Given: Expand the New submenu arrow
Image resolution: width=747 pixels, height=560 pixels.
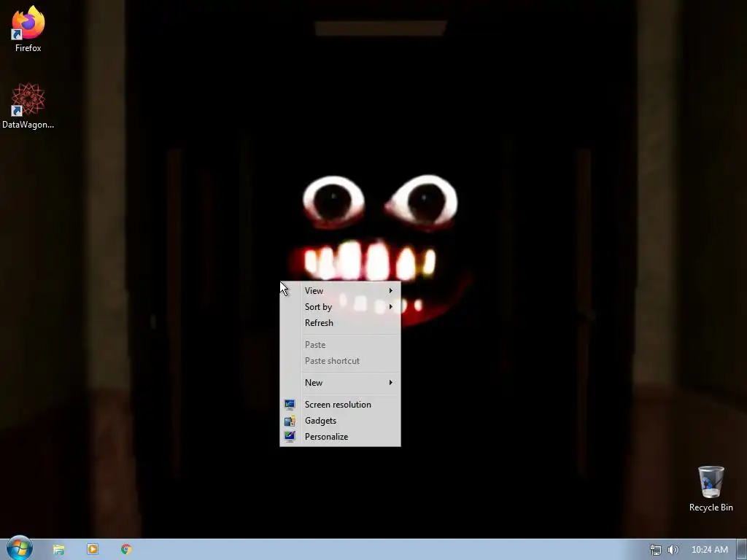Looking at the screenshot, I should (x=391, y=382).
